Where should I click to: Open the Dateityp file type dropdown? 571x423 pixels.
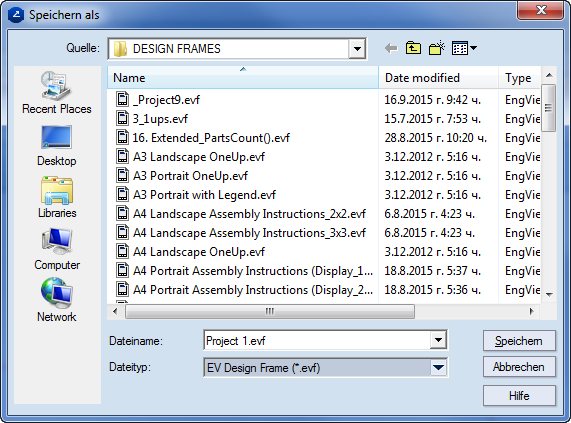coord(326,368)
